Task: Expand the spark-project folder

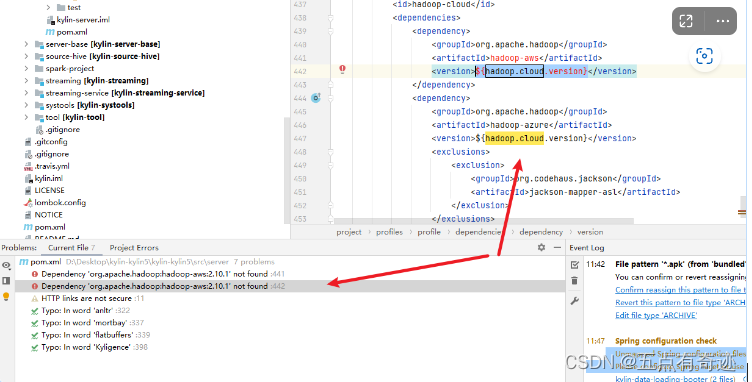Action: point(26,69)
